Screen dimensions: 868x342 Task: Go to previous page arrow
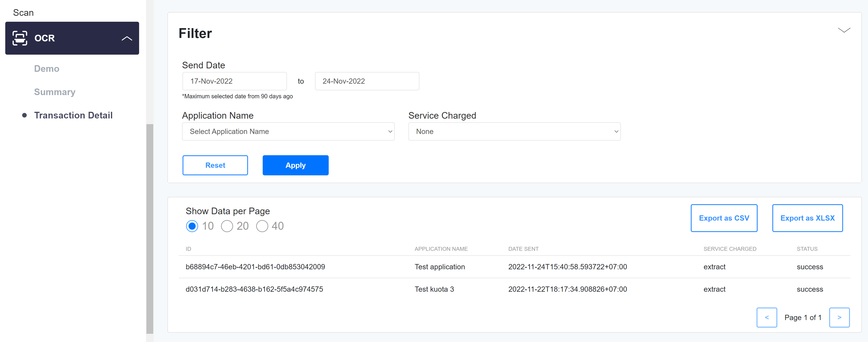point(767,317)
